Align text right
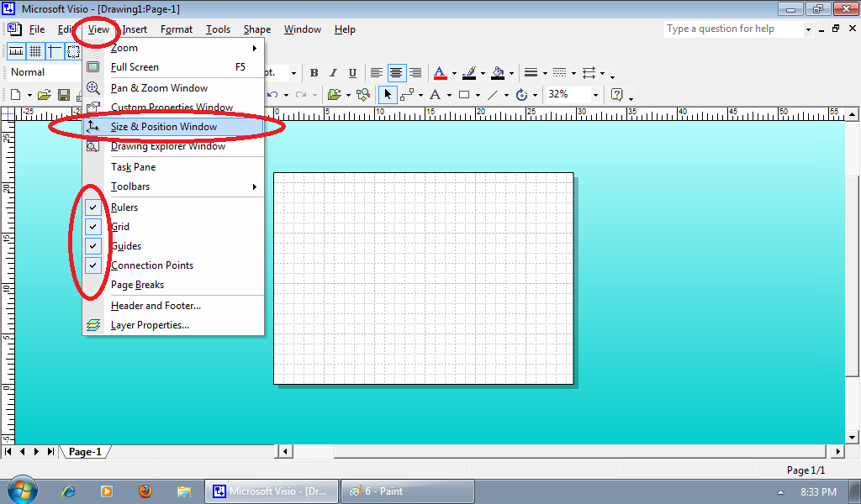 415,73
